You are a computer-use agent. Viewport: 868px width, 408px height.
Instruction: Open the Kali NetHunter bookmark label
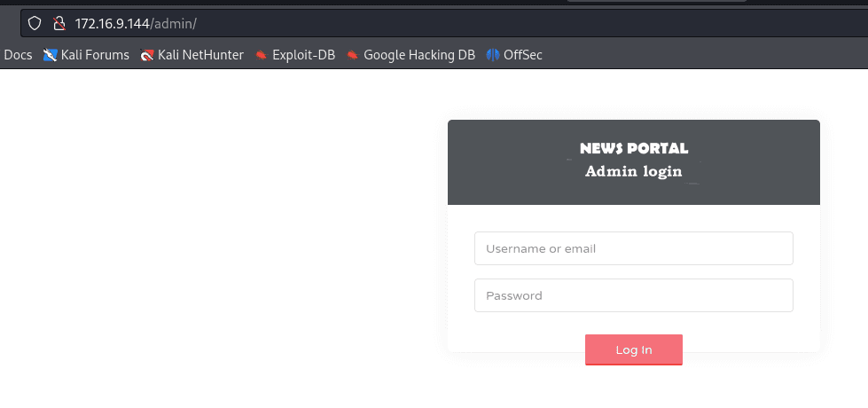tap(200, 55)
